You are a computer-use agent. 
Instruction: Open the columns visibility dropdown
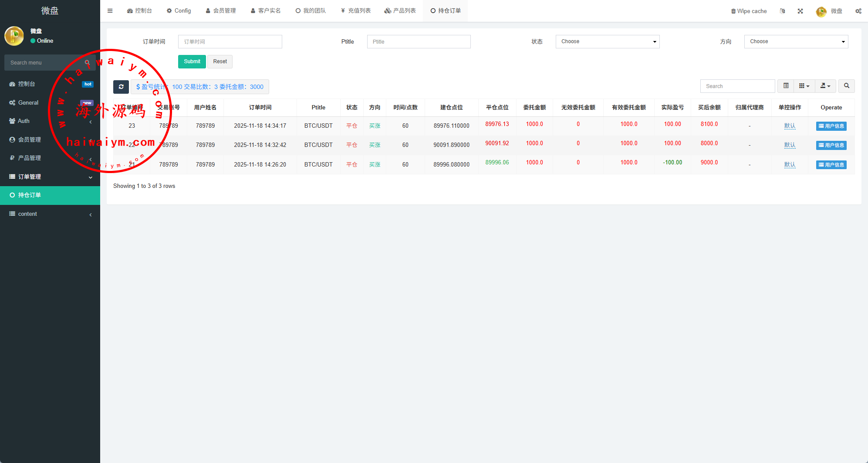coord(804,86)
